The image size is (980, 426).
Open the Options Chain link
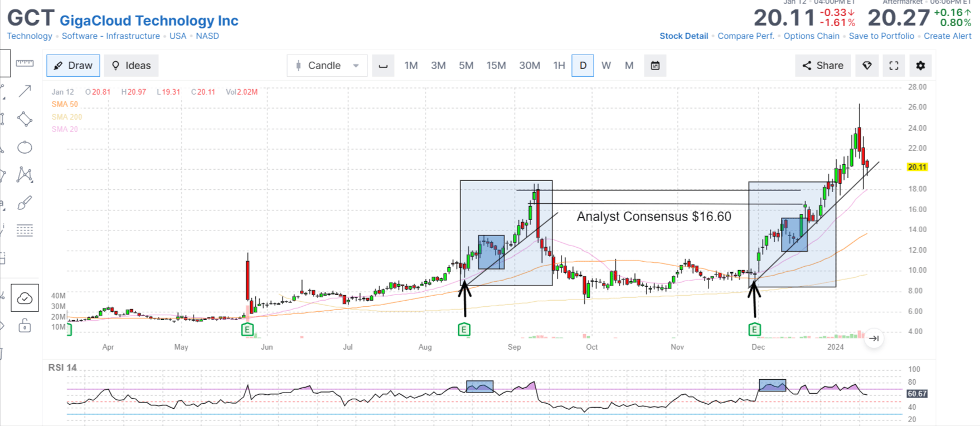tap(812, 36)
